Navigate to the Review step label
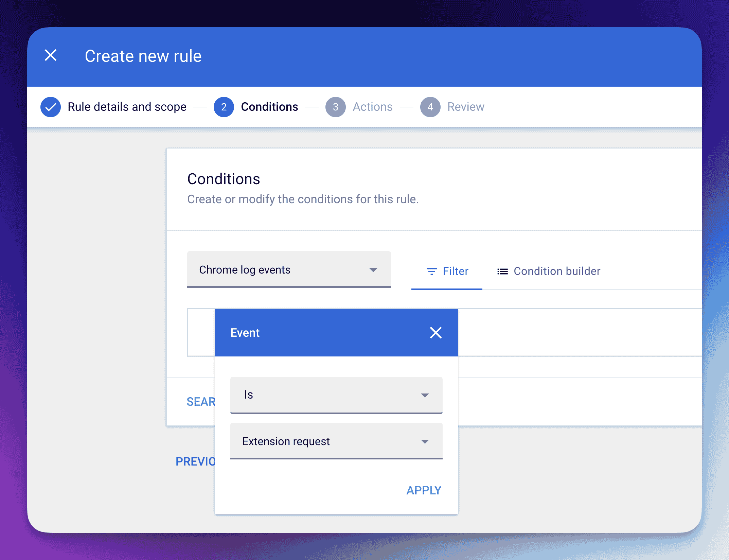This screenshot has height=560, width=729. (x=466, y=107)
